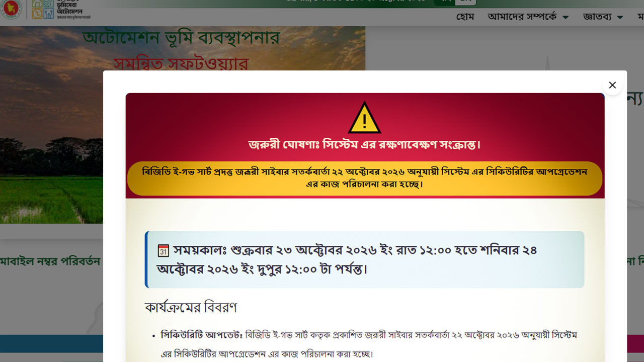Select the কার্যক্রমের বিবরণ heading
Viewport: 644px width, 362px height.
[x=191, y=307]
